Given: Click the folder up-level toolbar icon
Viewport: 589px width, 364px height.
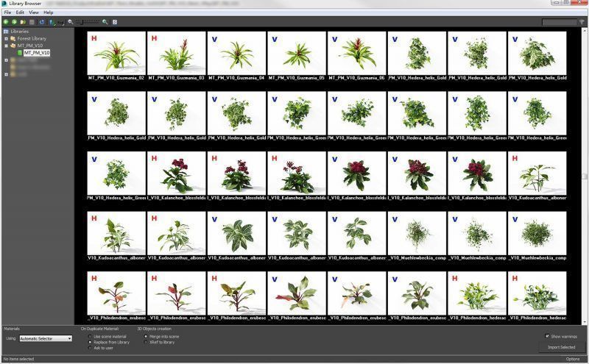Looking at the screenshot, I should (23, 22).
